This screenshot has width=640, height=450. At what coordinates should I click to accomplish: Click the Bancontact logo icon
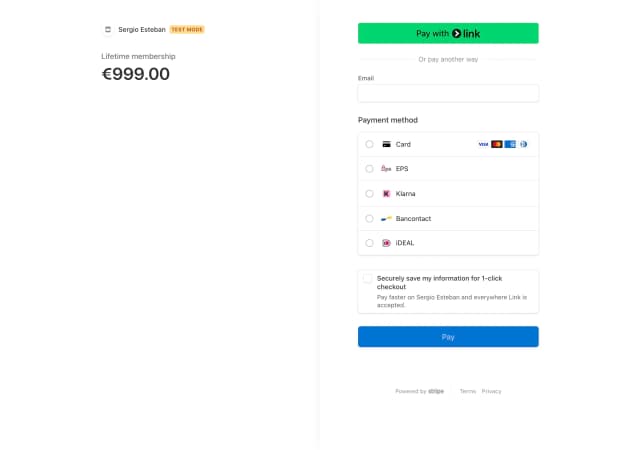(x=386, y=218)
